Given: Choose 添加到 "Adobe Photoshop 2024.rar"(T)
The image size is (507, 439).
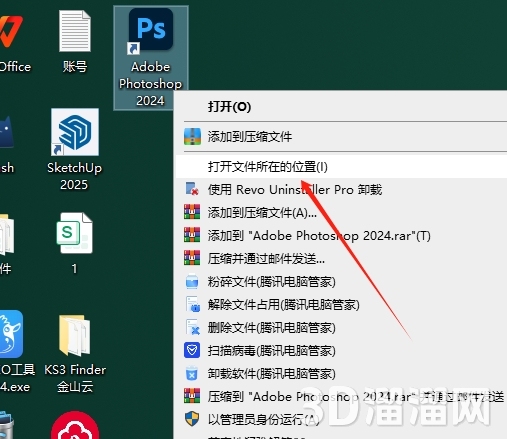Looking at the screenshot, I should pos(341,235).
